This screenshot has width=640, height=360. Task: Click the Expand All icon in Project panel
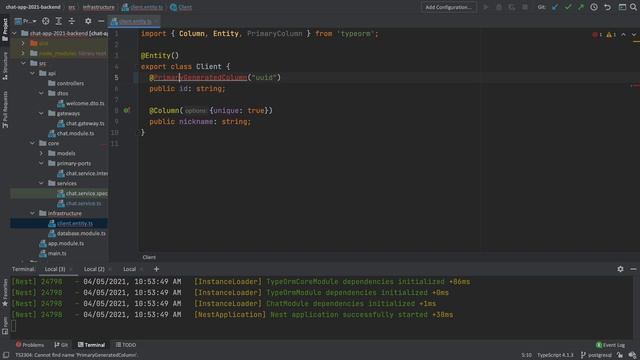pos(59,21)
